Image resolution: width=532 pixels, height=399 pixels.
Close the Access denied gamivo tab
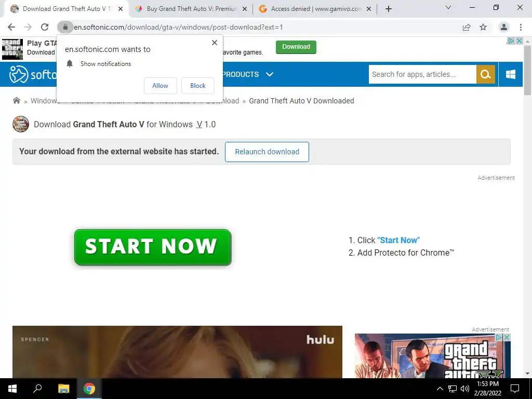click(x=369, y=9)
